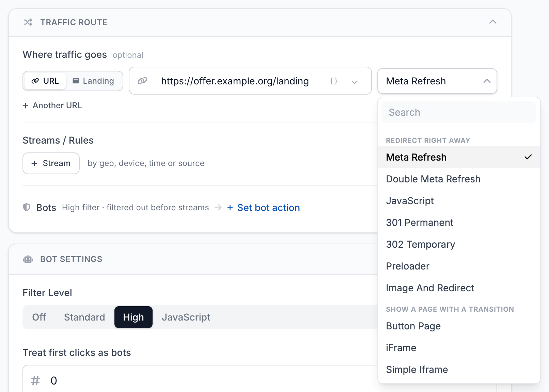Viewport: 549px width, 392px height.
Task: Click the shuffle icon beside Traffic Route
Action: click(28, 22)
